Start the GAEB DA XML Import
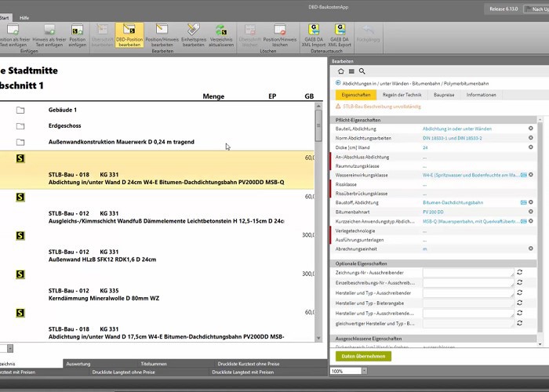Image resolution: width=549 pixels, height=392 pixels. pyautogui.click(x=314, y=35)
